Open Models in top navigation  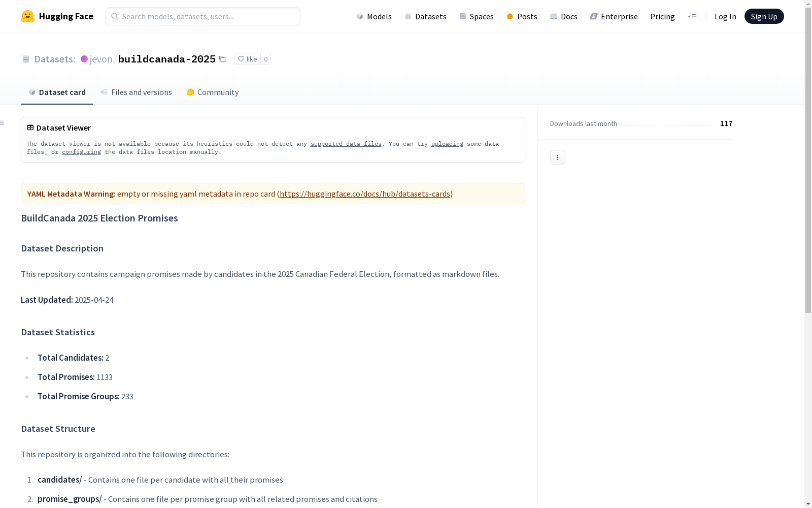coord(374,16)
